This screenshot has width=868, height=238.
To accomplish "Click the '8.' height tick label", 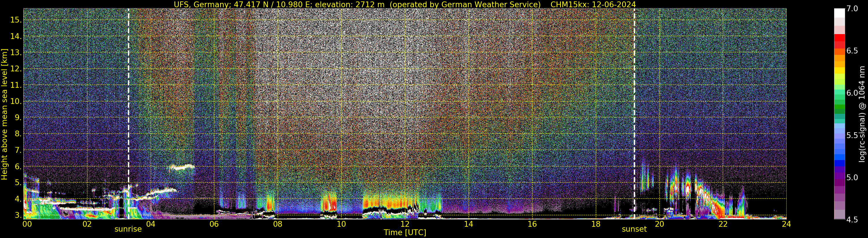I will tap(18, 134).
